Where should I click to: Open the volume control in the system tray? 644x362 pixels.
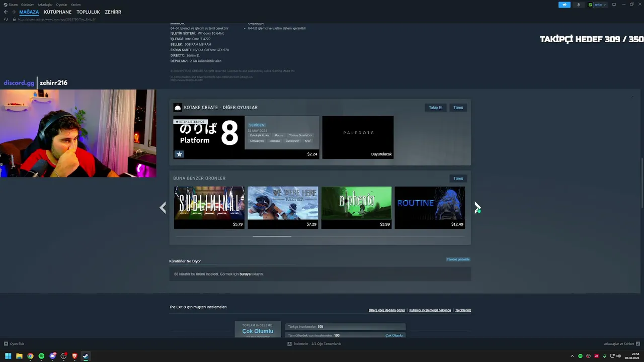click(618, 356)
